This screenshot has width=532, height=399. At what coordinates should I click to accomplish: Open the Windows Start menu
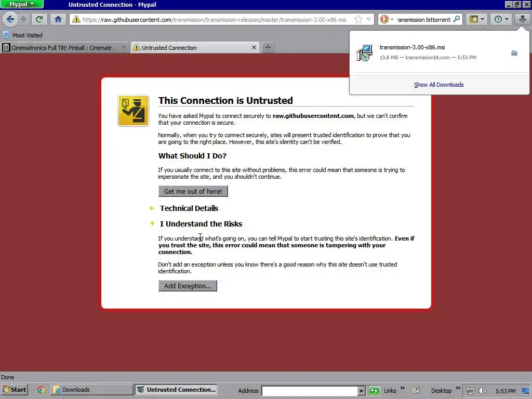point(14,390)
